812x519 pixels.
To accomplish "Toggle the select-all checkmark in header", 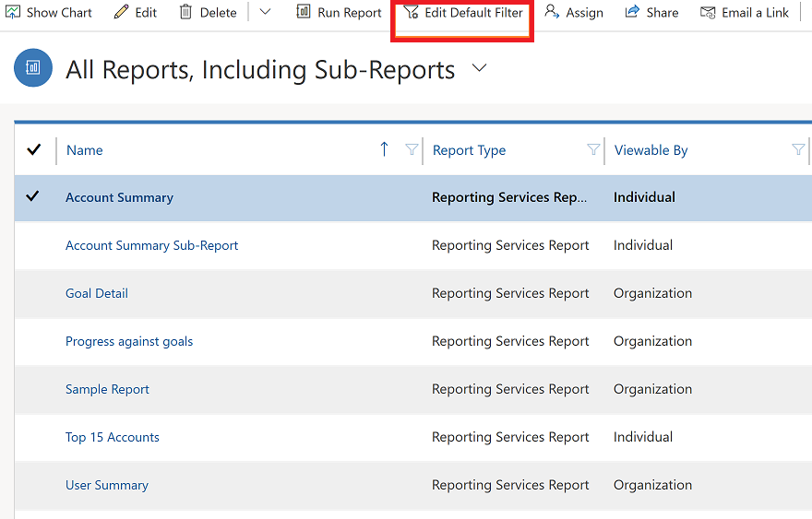I will pyautogui.click(x=34, y=150).
